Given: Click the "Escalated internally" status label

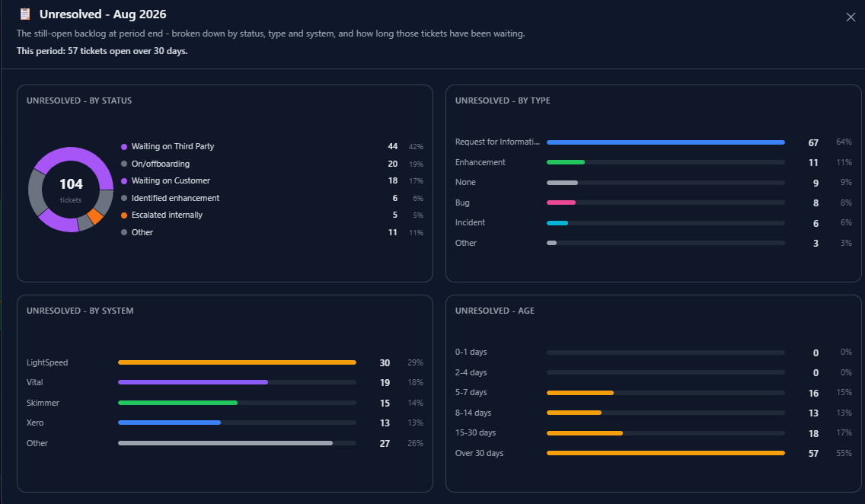Looking at the screenshot, I should [167, 215].
